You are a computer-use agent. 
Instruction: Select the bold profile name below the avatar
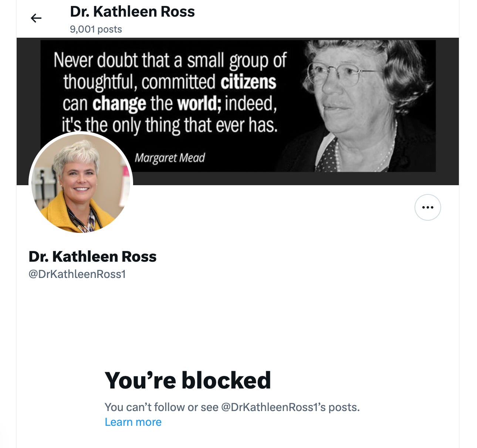pyautogui.click(x=92, y=257)
